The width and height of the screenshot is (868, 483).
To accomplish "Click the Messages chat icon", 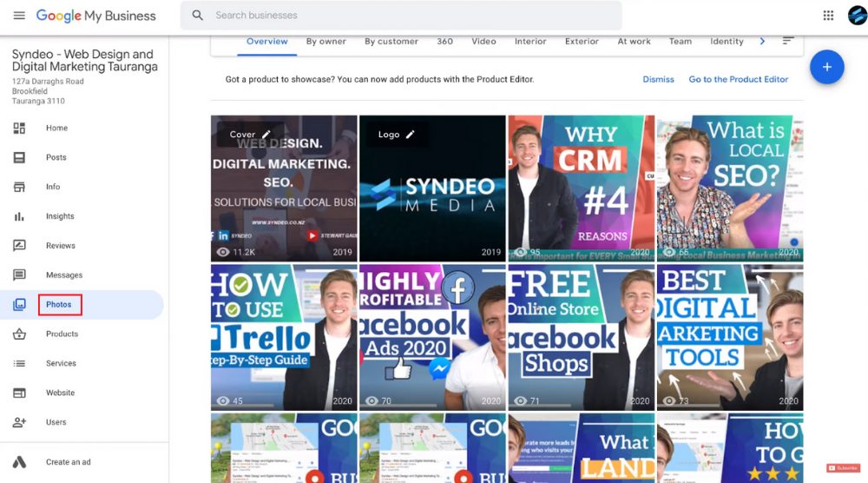I will point(19,275).
